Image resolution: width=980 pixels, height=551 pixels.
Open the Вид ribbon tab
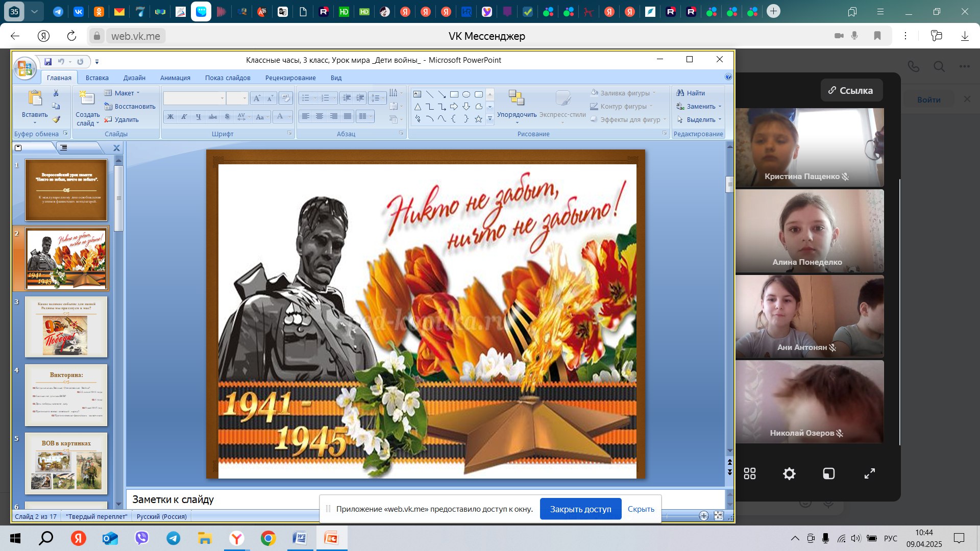pyautogui.click(x=336, y=78)
